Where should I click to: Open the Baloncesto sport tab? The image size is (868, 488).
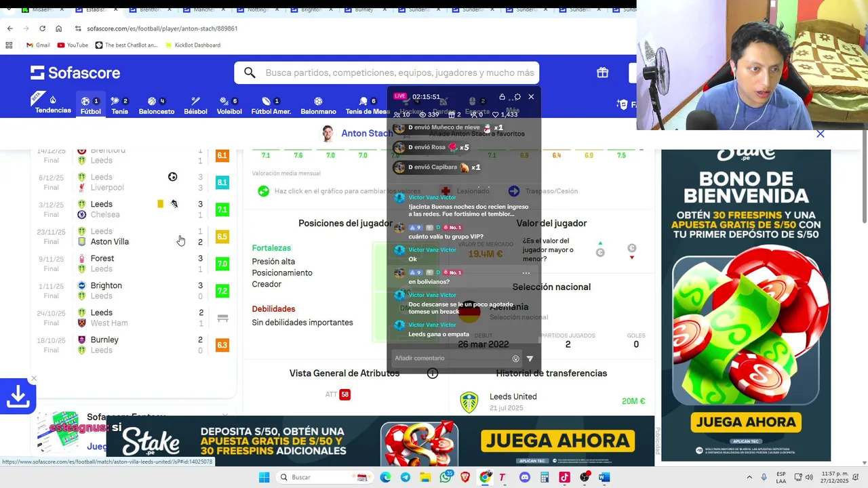tap(157, 105)
